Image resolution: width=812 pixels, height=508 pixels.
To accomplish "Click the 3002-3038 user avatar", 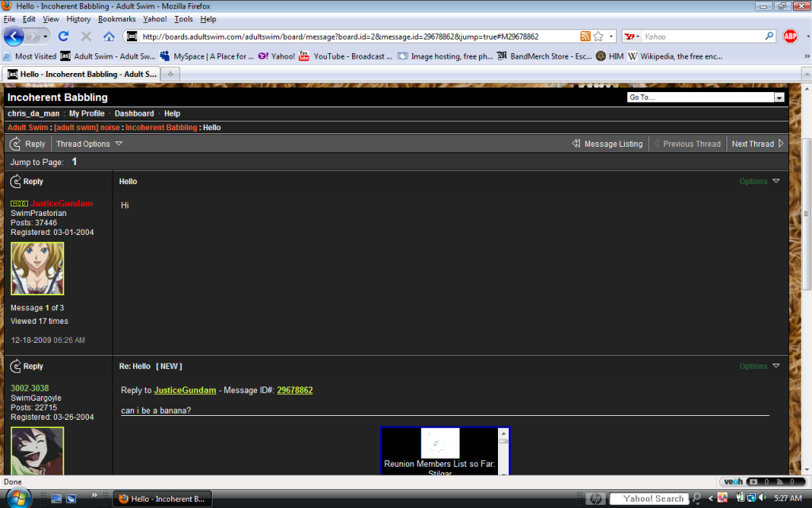I will click(x=37, y=451).
